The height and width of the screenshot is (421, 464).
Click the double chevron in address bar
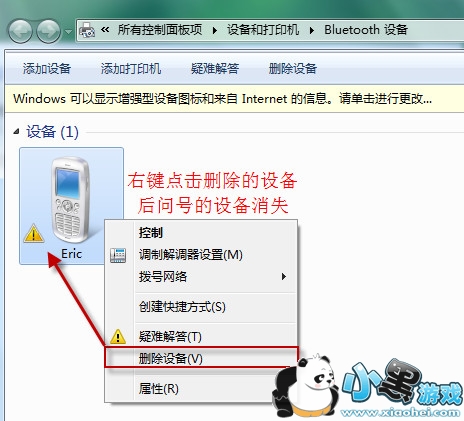pos(105,30)
